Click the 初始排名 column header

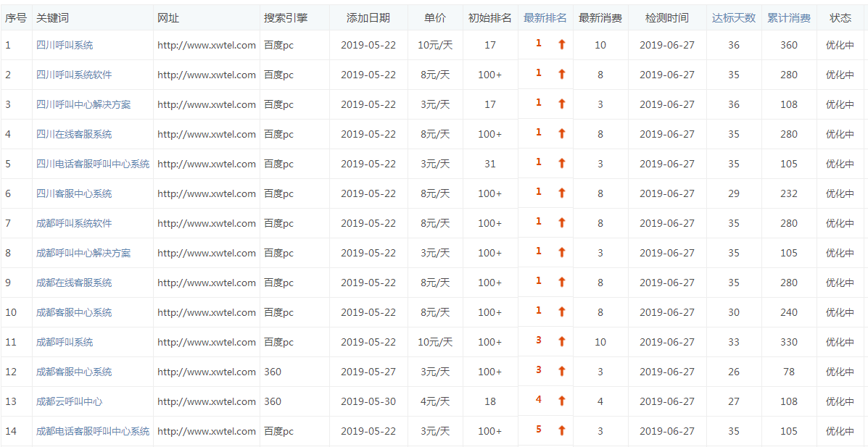(x=490, y=17)
